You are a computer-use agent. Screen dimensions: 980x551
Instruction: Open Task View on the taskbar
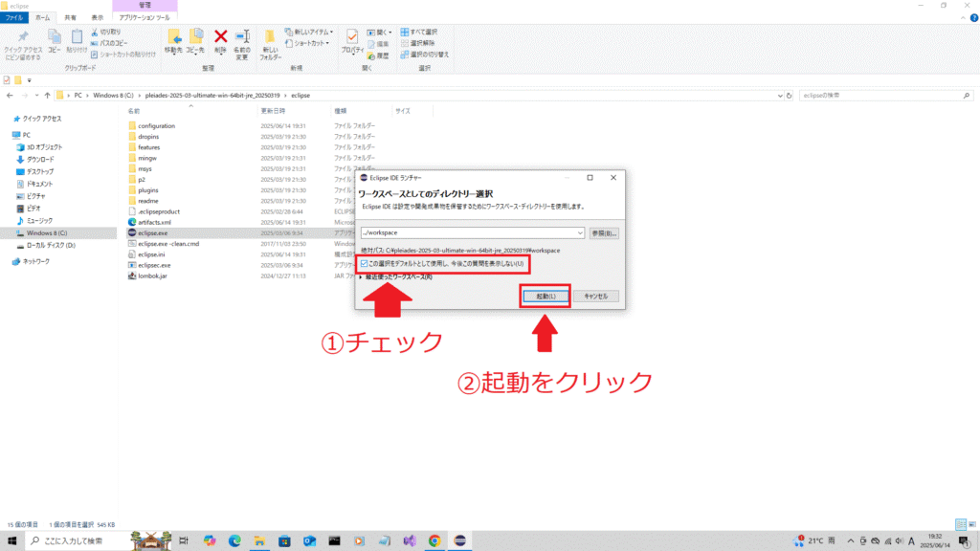coord(184,540)
